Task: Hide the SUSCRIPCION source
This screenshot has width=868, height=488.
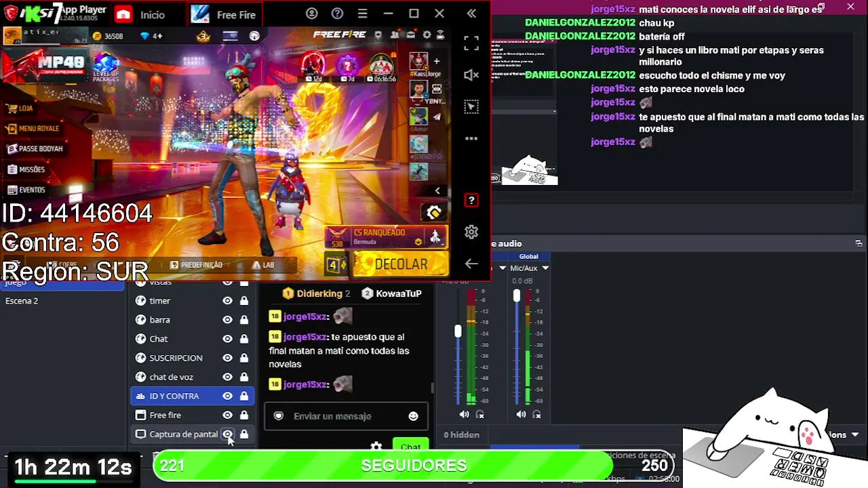Action: [227, 358]
